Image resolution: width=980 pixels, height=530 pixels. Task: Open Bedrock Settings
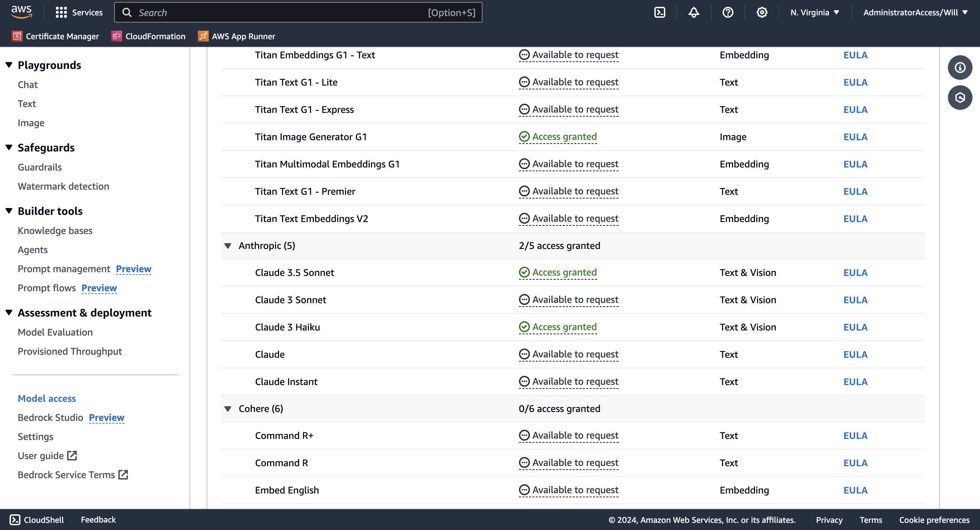[x=35, y=437]
